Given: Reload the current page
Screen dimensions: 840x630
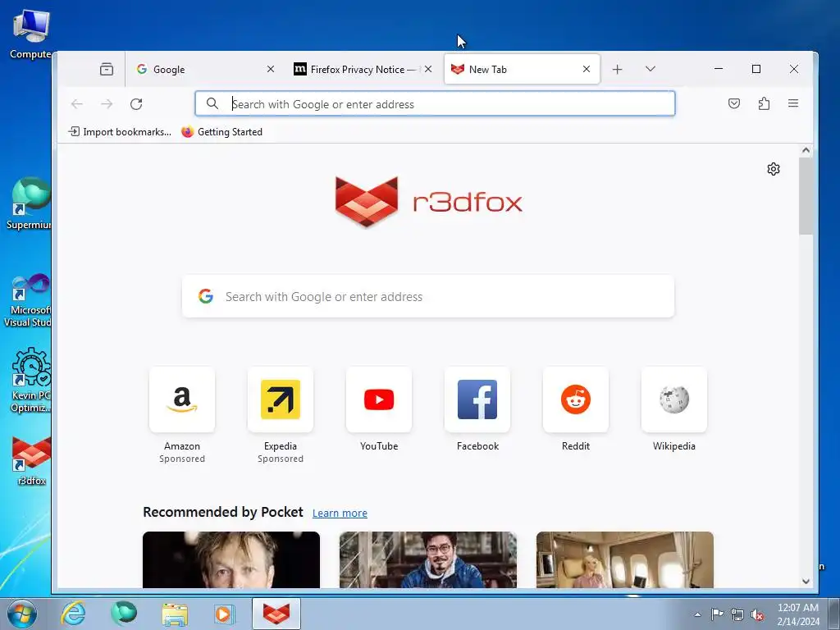Looking at the screenshot, I should click(x=136, y=104).
